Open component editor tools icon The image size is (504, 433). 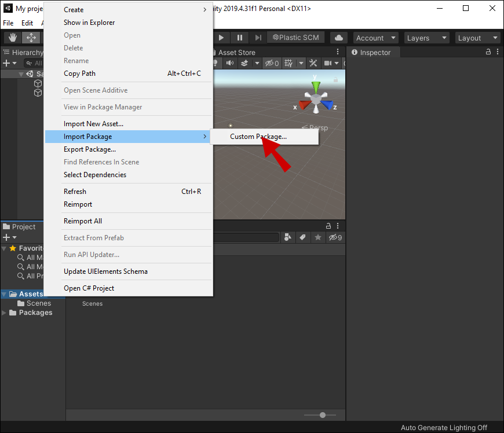click(313, 63)
